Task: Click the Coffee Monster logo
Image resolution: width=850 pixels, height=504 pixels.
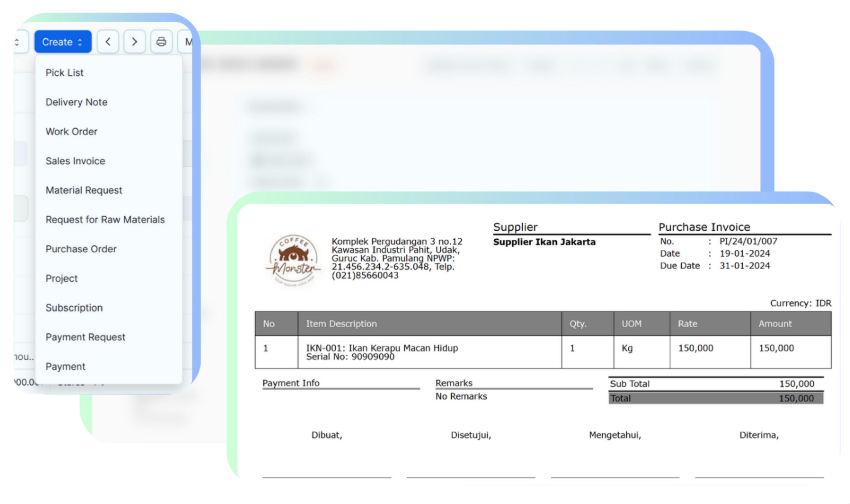Action: click(293, 260)
